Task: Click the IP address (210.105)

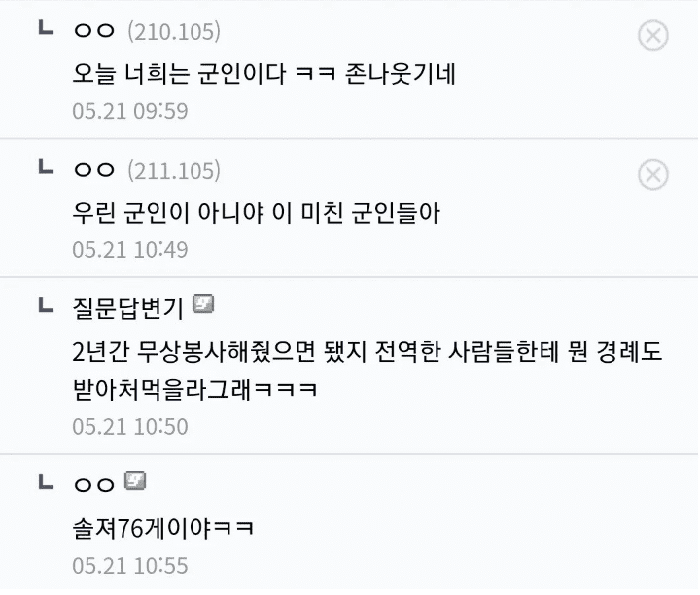Action: click(174, 32)
